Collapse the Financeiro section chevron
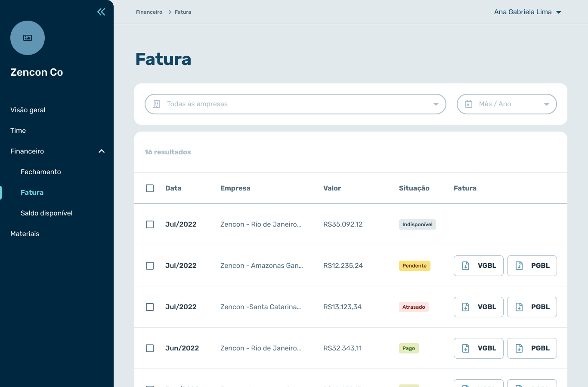 102,151
